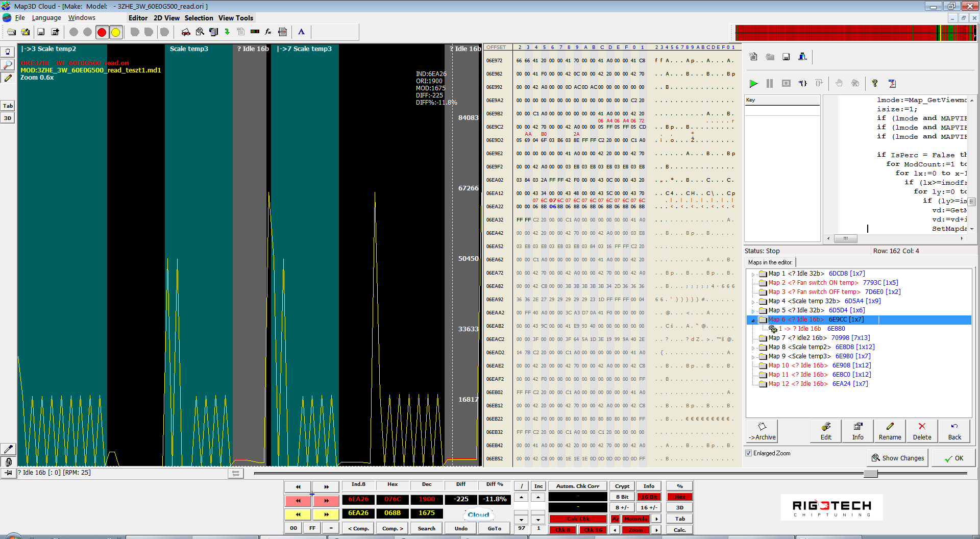Expand Map 4 Scale temp 32b node

[753, 302]
